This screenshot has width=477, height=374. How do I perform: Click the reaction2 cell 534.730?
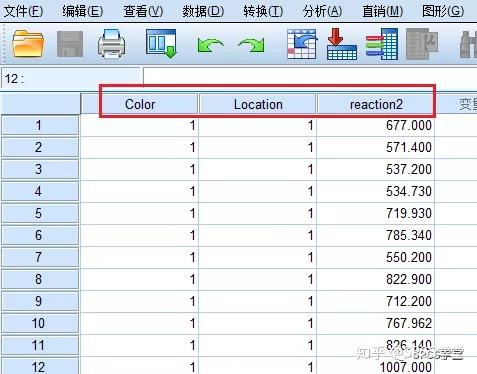pyautogui.click(x=376, y=191)
